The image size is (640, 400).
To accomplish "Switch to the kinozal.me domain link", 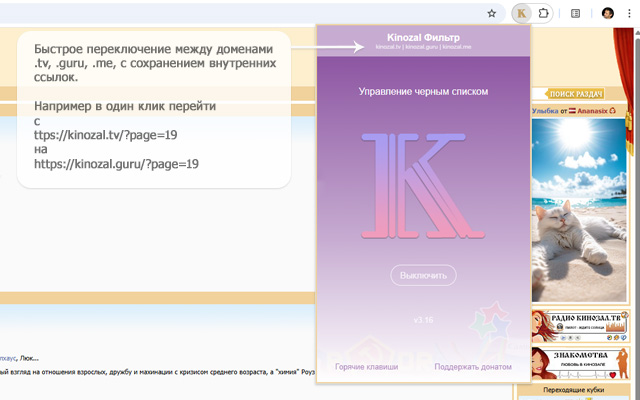I will (457, 47).
